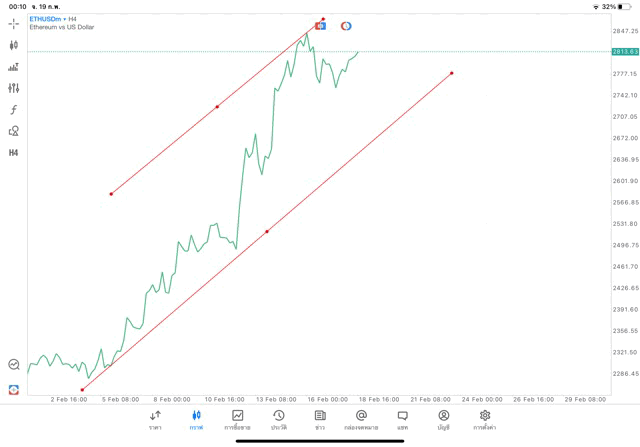Open the การตั้งค่า settings tab
Image resolution: width=640 pixels, height=447 pixels.
(485, 419)
